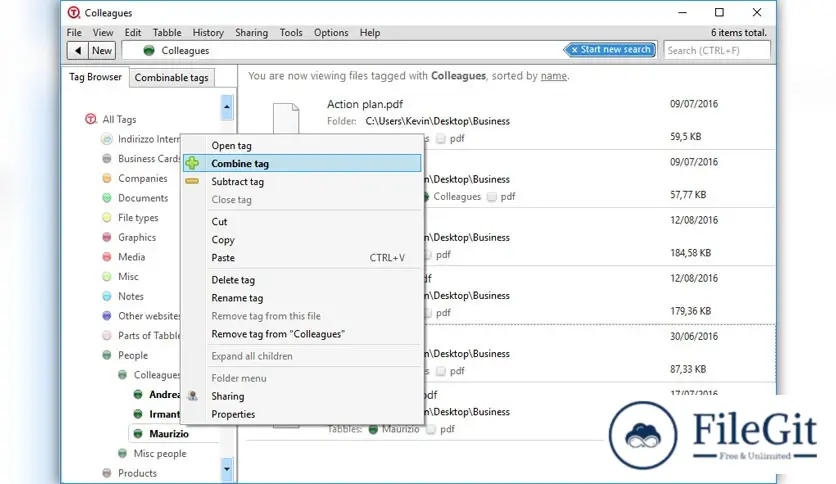Toggle pdf tag checkbox for Action plan.pdf

440,139
